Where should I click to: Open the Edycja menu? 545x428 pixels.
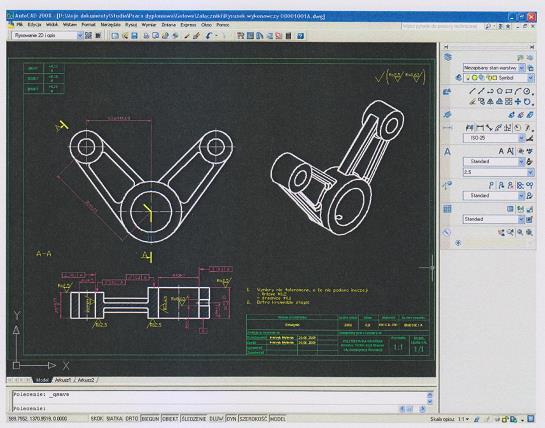[34, 25]
